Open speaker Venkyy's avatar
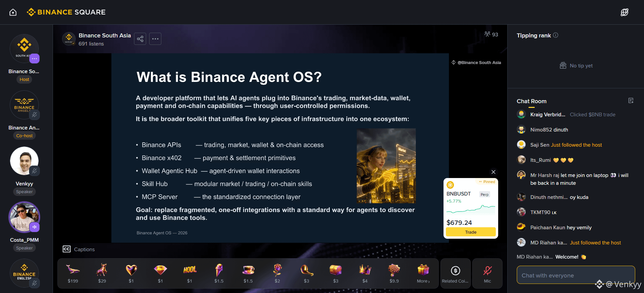 coord(24,161)
